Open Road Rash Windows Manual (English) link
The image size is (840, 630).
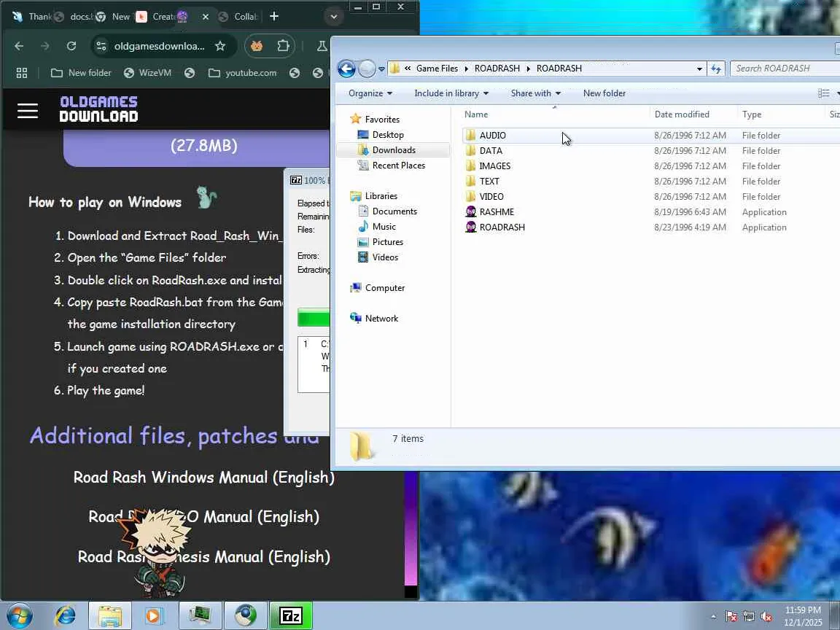tap(203, 478)
